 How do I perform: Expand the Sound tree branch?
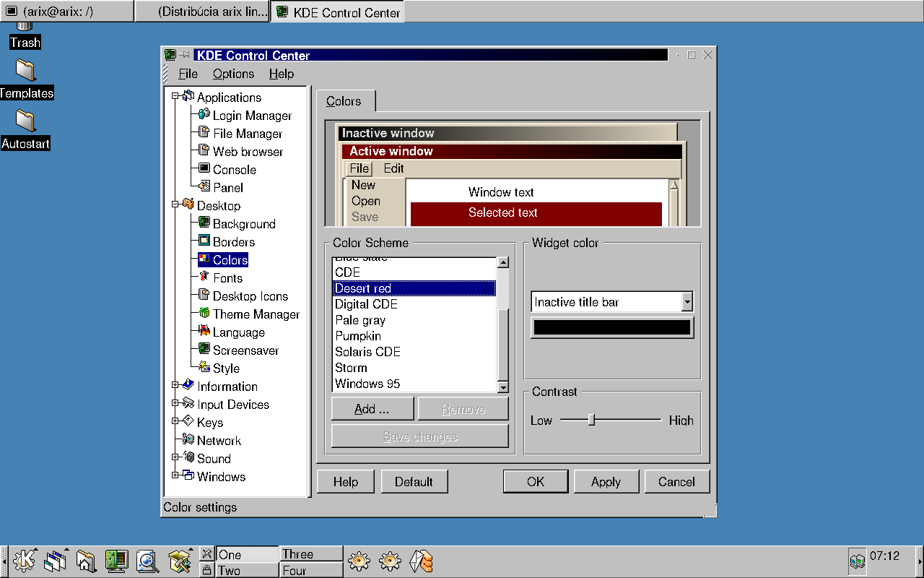pos(175,457)
